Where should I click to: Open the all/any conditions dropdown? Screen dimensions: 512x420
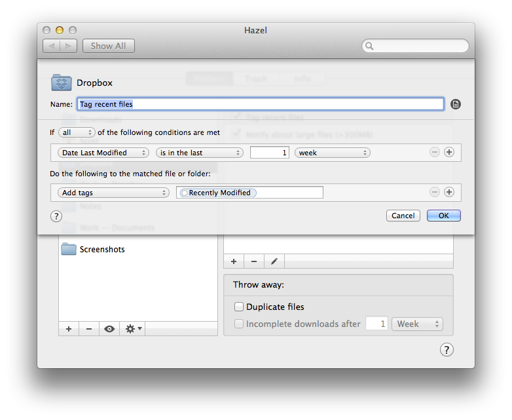pos(77,132)
